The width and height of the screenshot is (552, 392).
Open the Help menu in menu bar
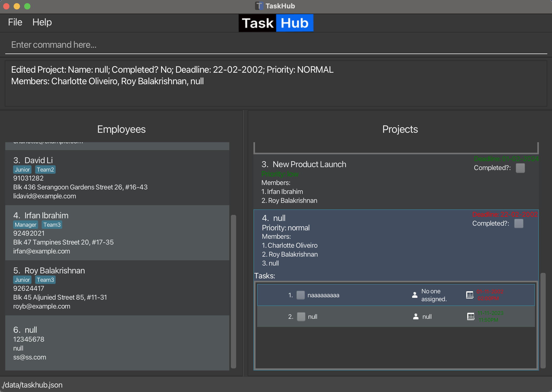[x=41, y=22]
